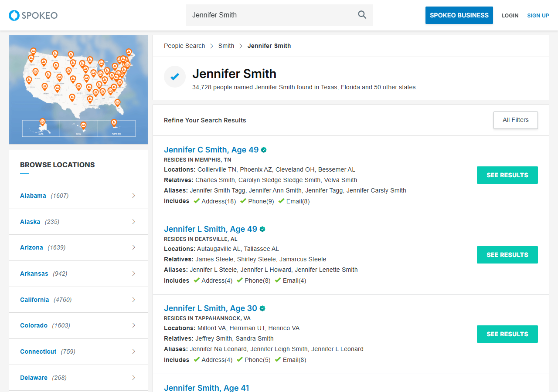
Task: Click the LOGIN link
Action: tap(510, 15)
